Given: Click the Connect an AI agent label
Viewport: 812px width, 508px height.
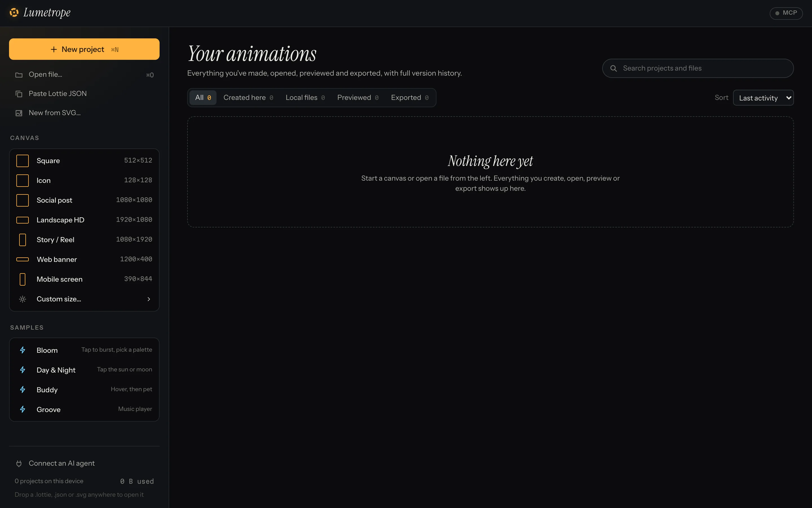Looking at the screenshot, I should 62,463.
